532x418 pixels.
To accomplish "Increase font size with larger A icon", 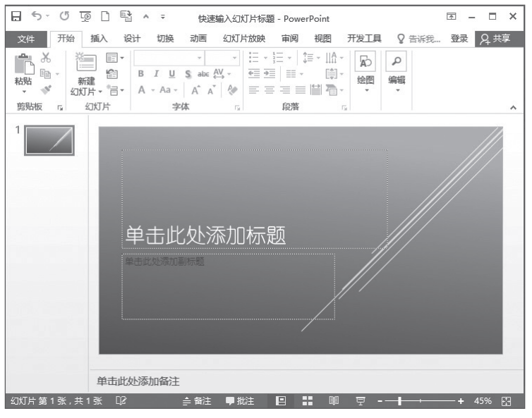I will pos(195,90).
